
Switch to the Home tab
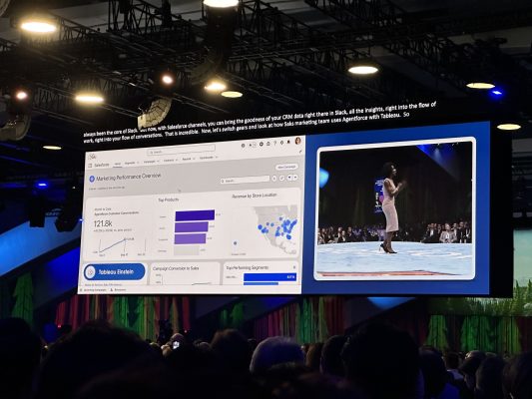coord(117,164)
